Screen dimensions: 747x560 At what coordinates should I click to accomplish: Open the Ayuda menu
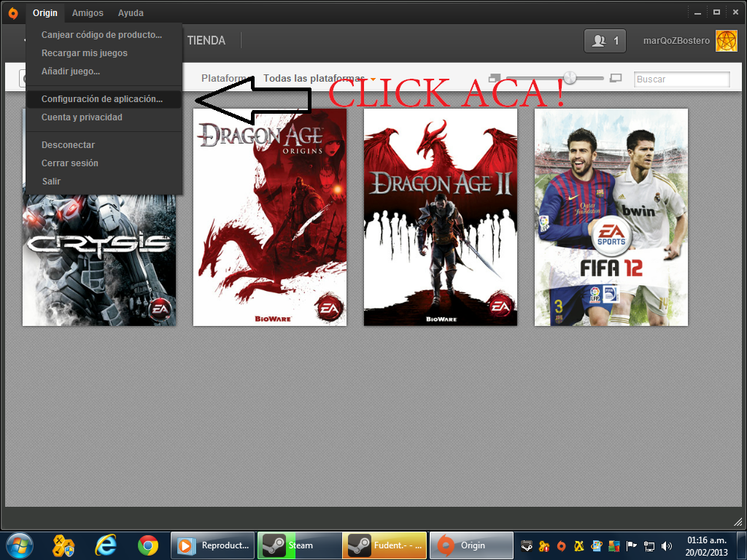131,13
